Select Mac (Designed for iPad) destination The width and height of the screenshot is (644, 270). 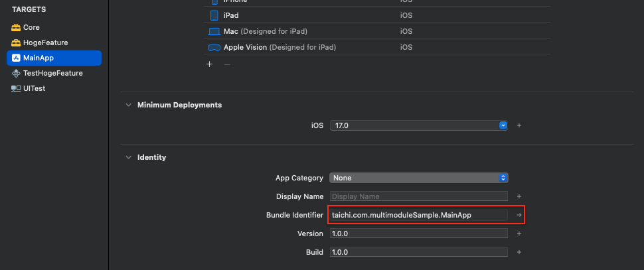[x=377, y=31]
